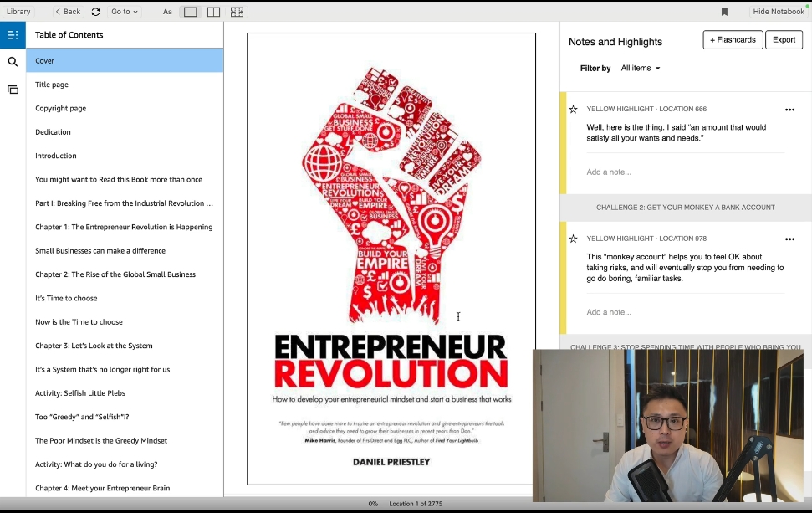Click the Export button
Image resolution: width=812 pixels, height=513 pixels.
(784, 40)
